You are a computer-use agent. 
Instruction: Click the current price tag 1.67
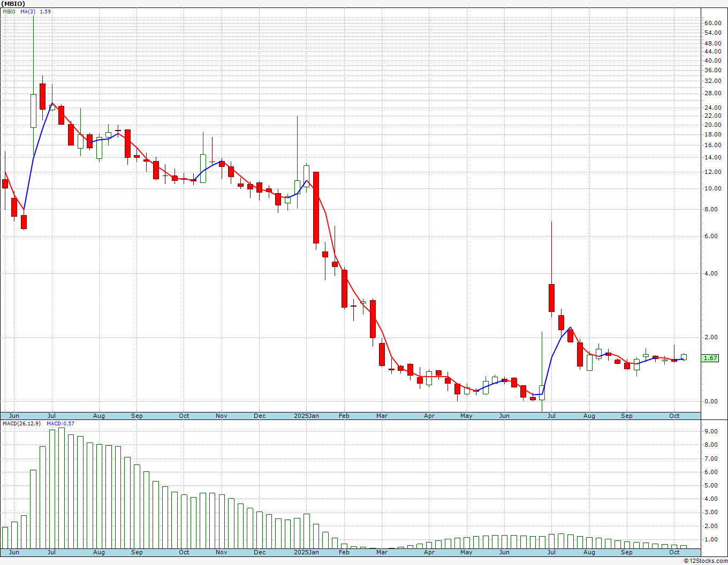coord(710,358)
